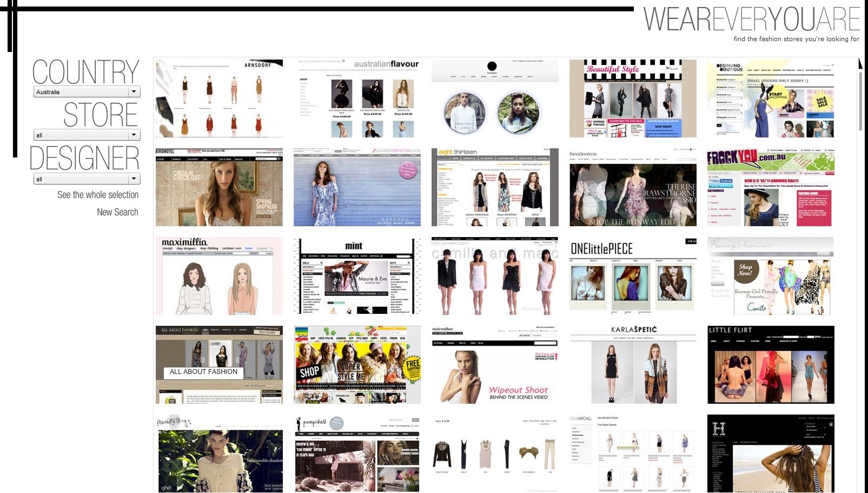Viewport: 868px width, 493px height.
Task: Choose the mint store thumbnail
Action: (x=357, y=276)
